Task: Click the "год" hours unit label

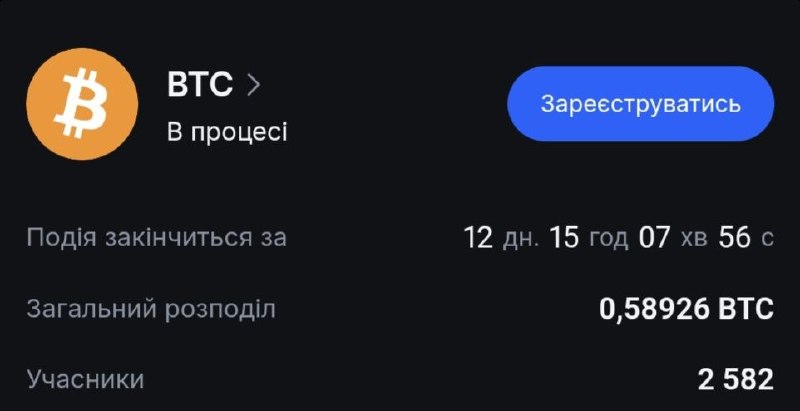Action: pyautogui.click(x=609, y=239)
